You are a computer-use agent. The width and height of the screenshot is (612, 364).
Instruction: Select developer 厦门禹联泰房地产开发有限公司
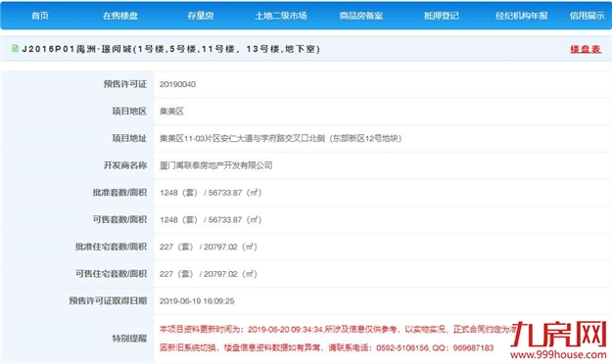[x=215, y=165]
